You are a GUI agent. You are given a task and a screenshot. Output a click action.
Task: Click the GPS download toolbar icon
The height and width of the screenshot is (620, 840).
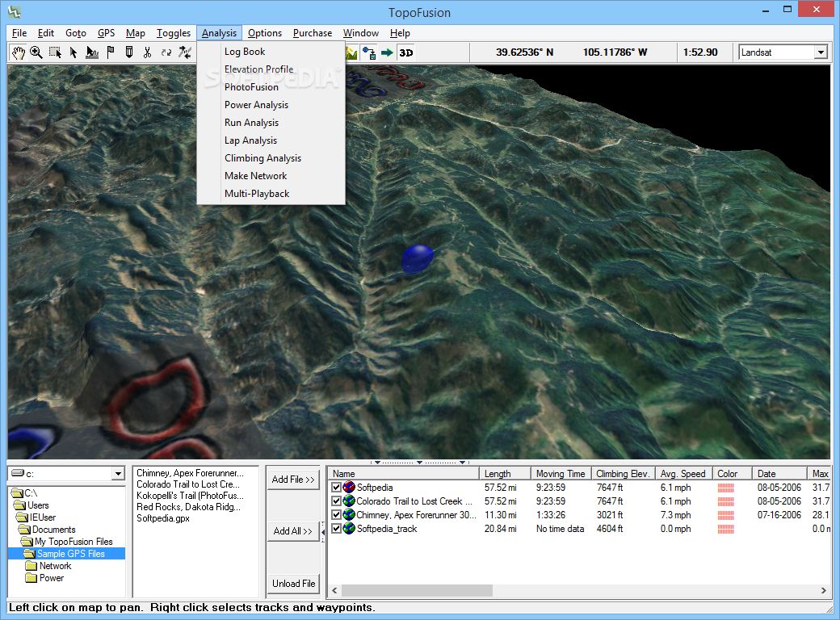[368, 52]
